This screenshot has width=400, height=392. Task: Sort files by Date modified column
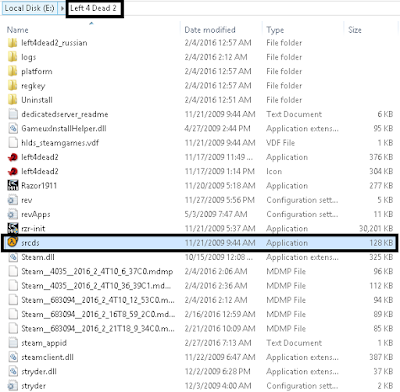point(210,30)
